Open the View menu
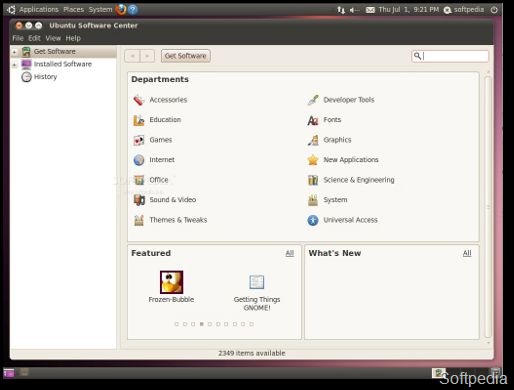 pos(53,38)
